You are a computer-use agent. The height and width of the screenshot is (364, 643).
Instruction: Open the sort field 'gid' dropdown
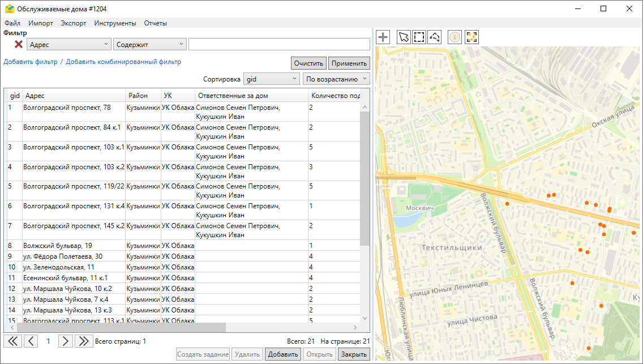271,79
